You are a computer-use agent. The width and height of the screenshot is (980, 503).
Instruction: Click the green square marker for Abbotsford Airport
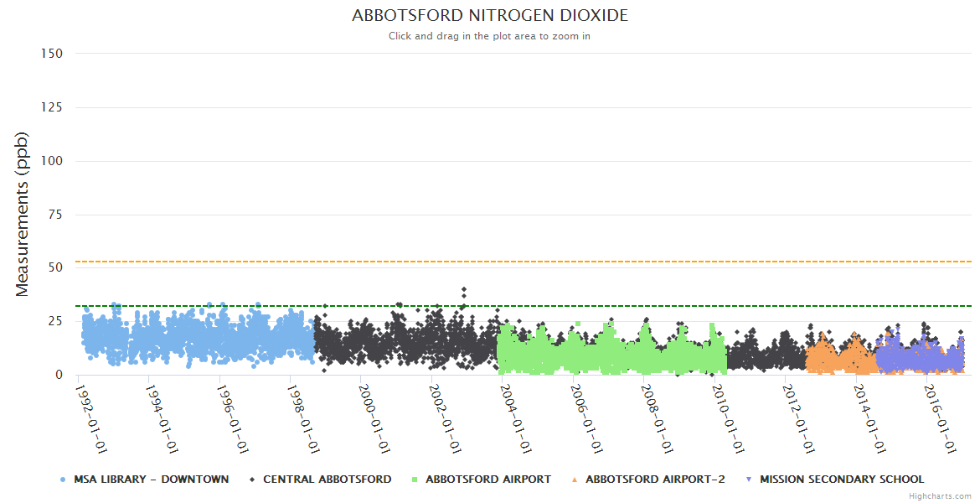click(415, 480)
